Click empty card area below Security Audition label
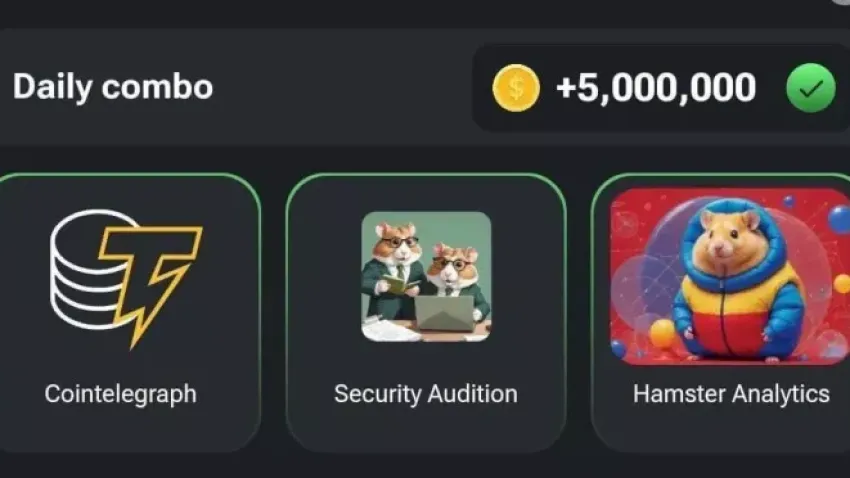The width and height of the screenshot is (850, 478). coord(426,428)
